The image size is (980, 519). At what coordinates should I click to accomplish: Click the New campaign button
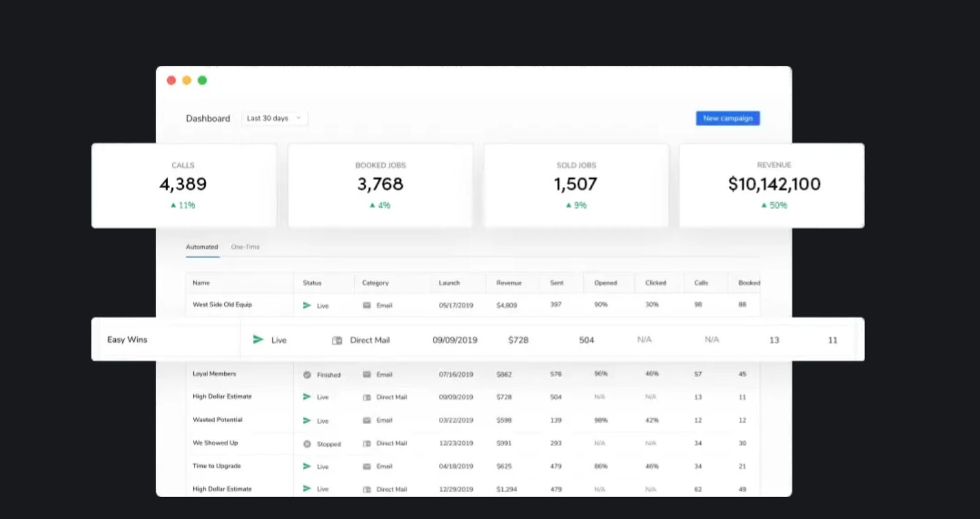coord(728,118)
